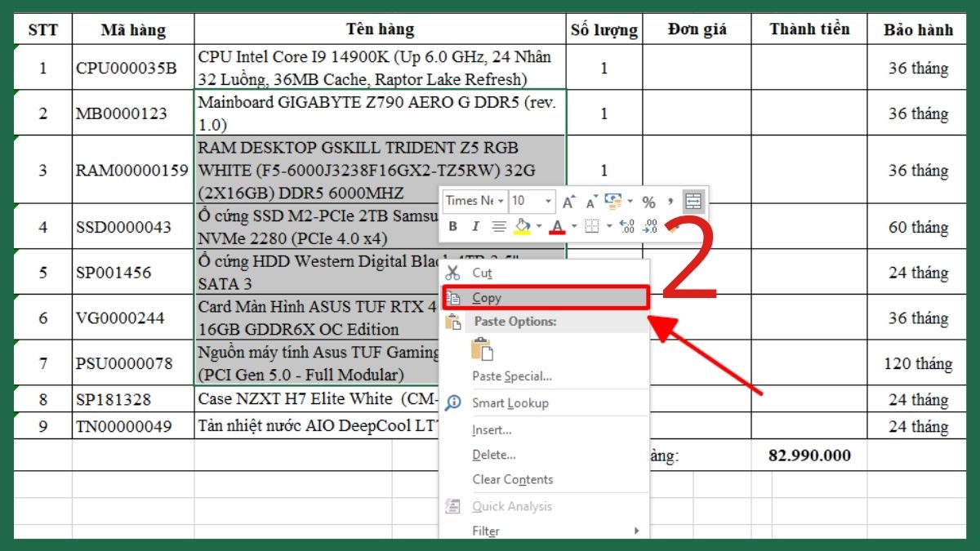Apply the Percent Style icon
Screen dimensions: 980x551
[649, 202]
